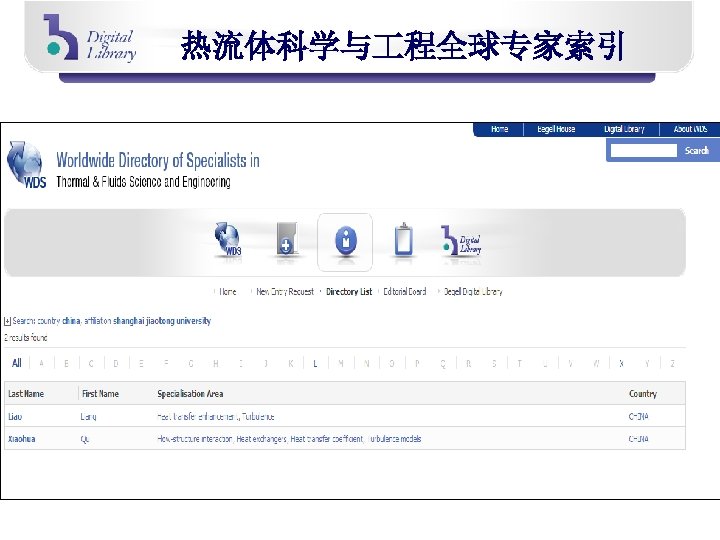Click the Specialisation Area column header
720x540 pixels.
[x=190, y=394]
